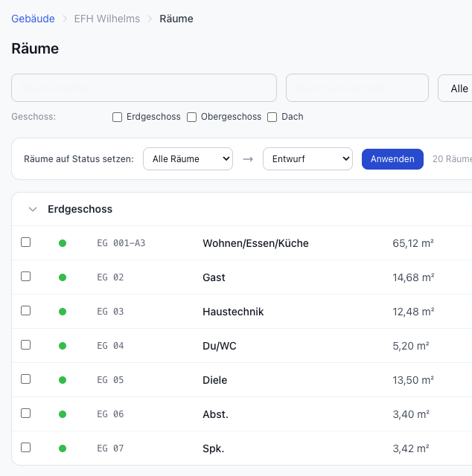Open the Wohnen/Essen/Küche room name
Screen dimensions: 472x476
pos(255,243)
